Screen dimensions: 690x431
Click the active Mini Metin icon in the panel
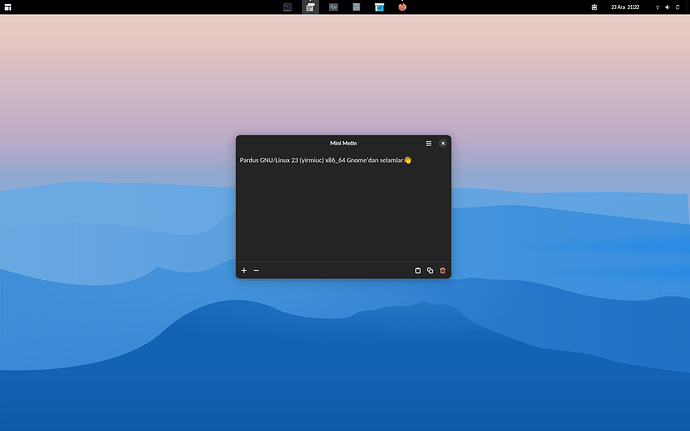310,7
